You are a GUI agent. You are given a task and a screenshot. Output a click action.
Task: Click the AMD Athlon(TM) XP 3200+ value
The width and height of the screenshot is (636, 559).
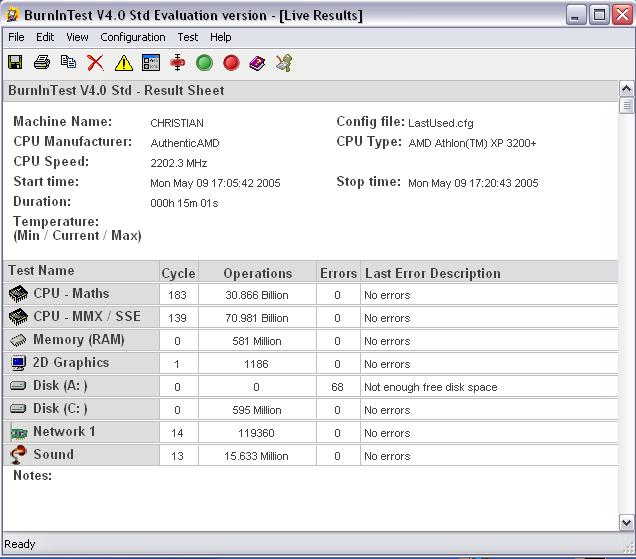(472, 143)
